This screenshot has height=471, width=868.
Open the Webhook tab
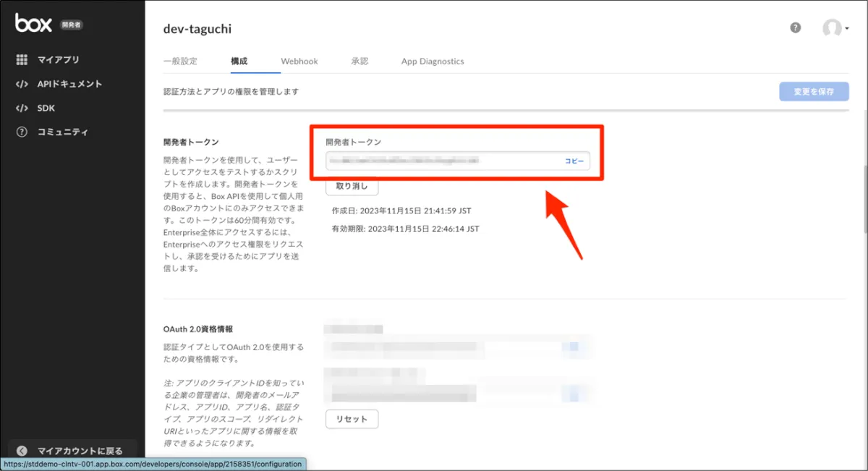[x=299, y=61]
